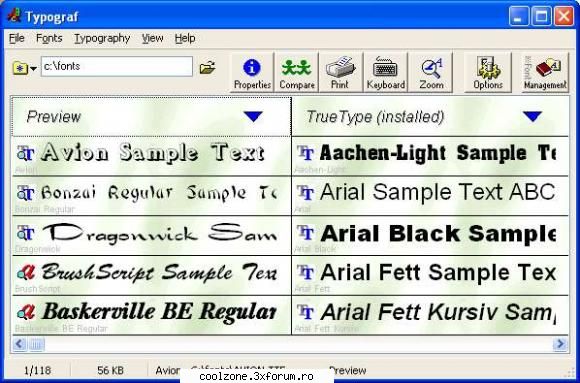Open the Keyboard layout tool
This screenshot has height=383, width=580.
coord(385,73)
